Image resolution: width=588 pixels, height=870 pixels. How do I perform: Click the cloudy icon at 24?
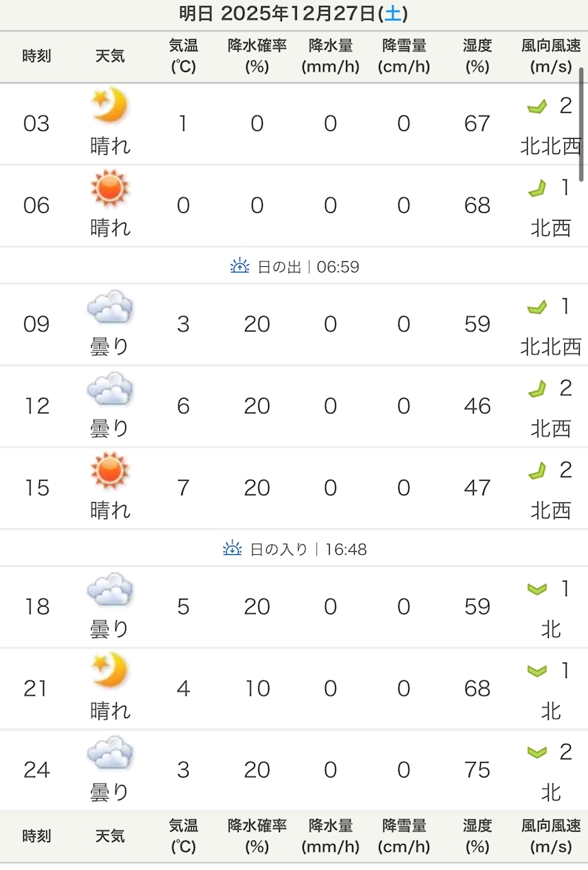point(110,753)
